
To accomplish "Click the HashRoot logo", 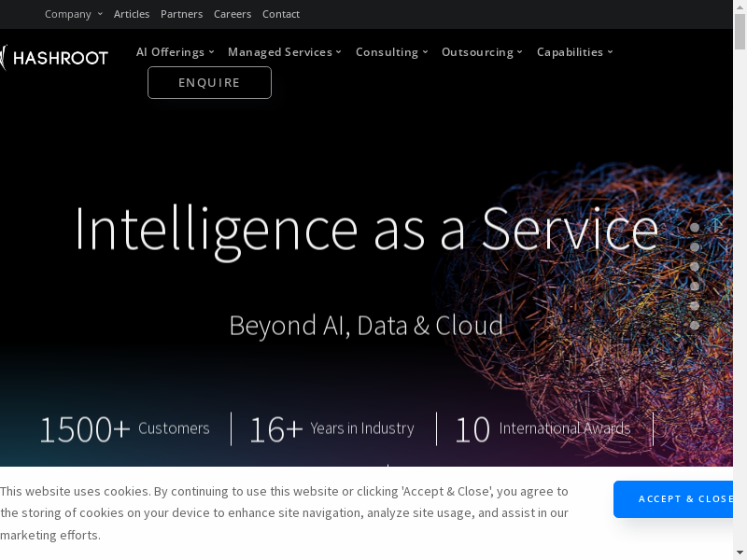I will point(54,58).
